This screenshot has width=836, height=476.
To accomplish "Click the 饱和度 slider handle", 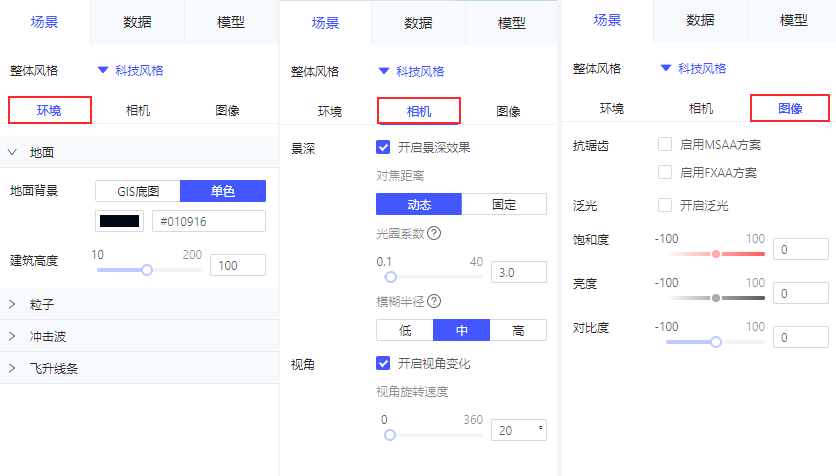I will [x=716, y=254].
